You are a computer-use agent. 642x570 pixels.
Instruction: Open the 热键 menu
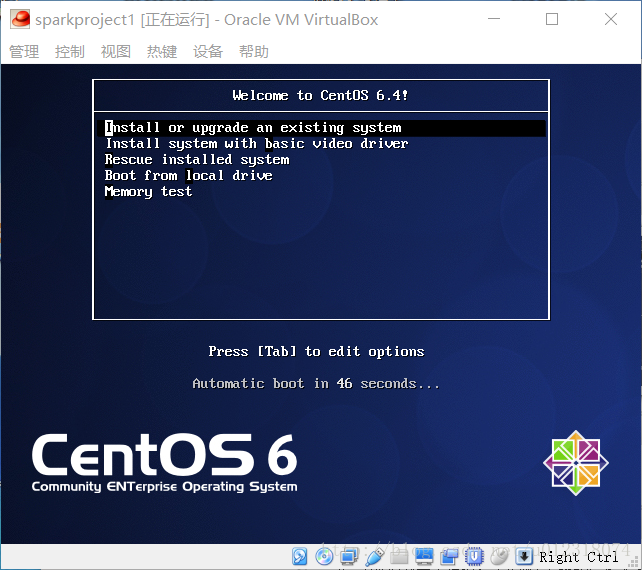(162, 52)
